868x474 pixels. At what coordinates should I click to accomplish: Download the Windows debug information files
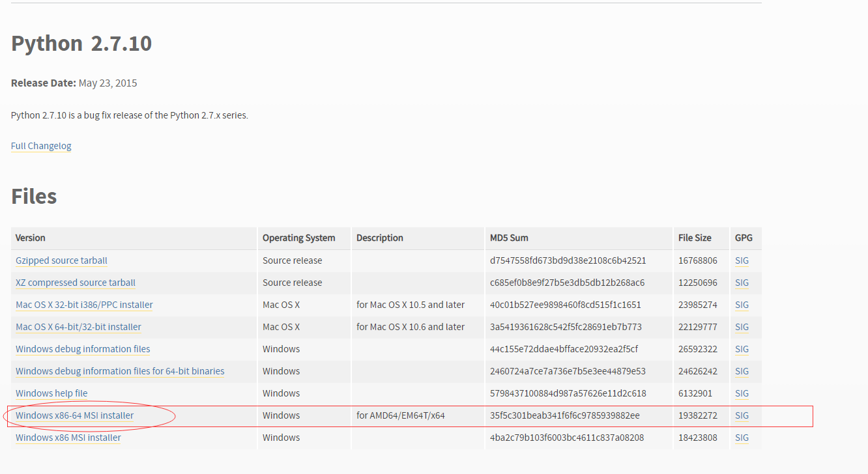coord(82,349)
